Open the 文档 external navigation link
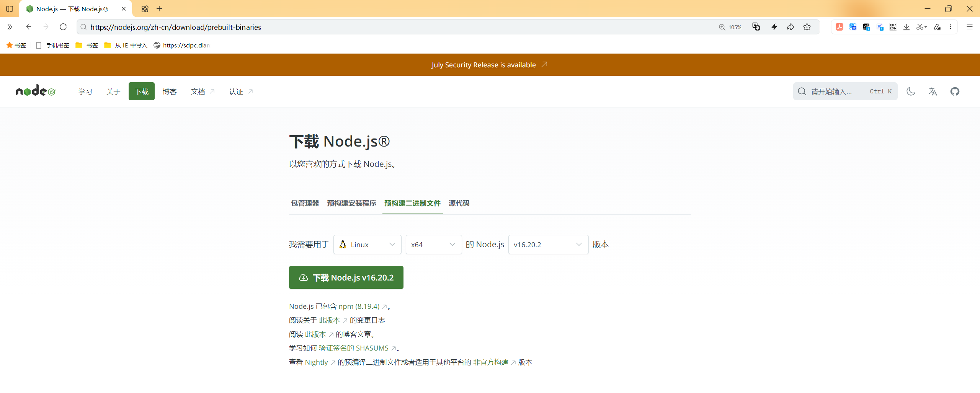Viewport: 980px width, 393px height. [x=203, y=91]
